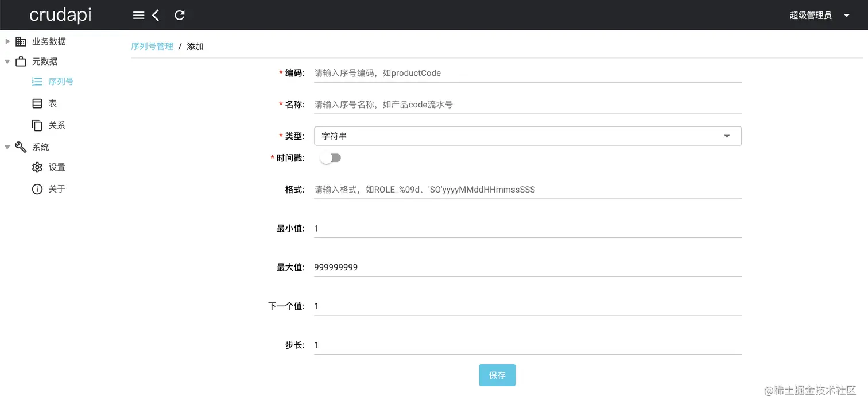Screen dimensions: 868x408
Task: Toggle the hamburger menu icon
Action: coord(138,16)
